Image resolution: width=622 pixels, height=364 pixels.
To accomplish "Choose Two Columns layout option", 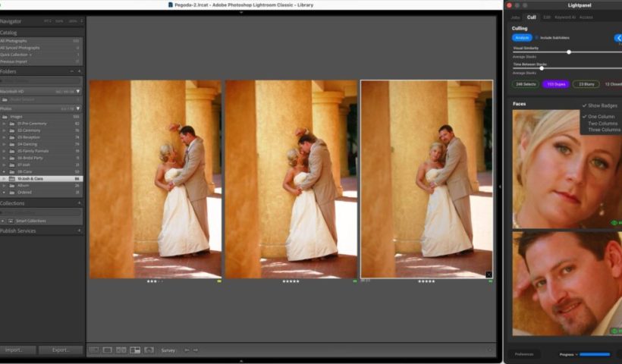I will coord(602,123).
